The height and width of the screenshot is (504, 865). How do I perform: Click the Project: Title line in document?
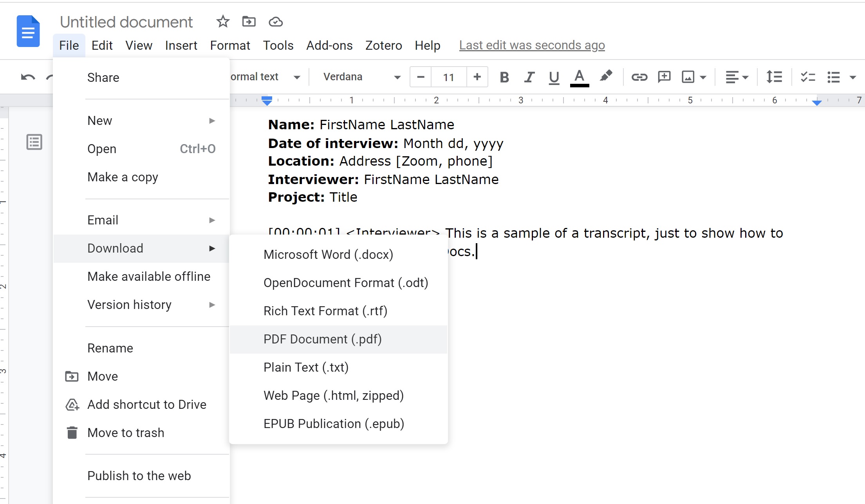tap(312, 197)
